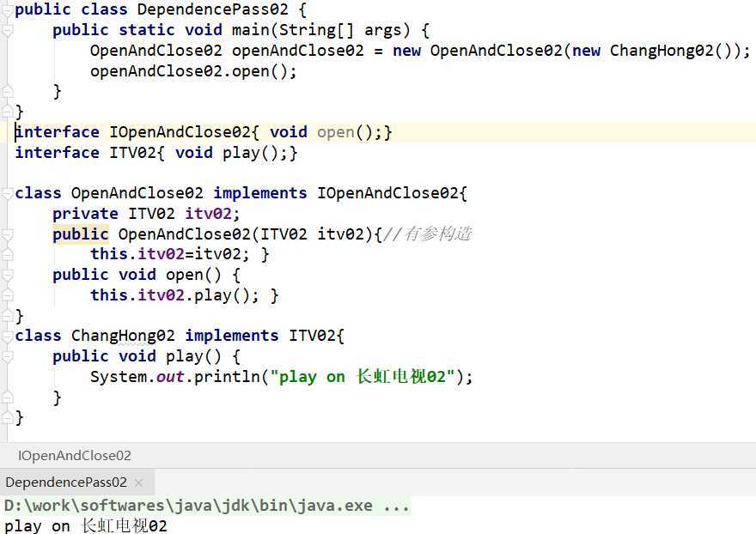Image resolution: width=756 pixels, height=534 pixels.
Task: Click 'ITV02{' in the interface declaration line
Action: pyautogui.click(x=137, y=153)
